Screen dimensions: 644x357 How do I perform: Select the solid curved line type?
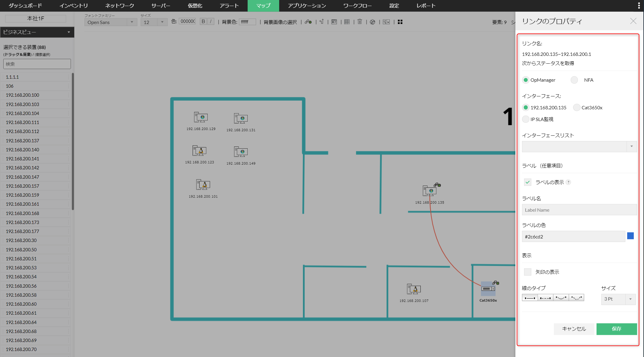tap(561, 298)
